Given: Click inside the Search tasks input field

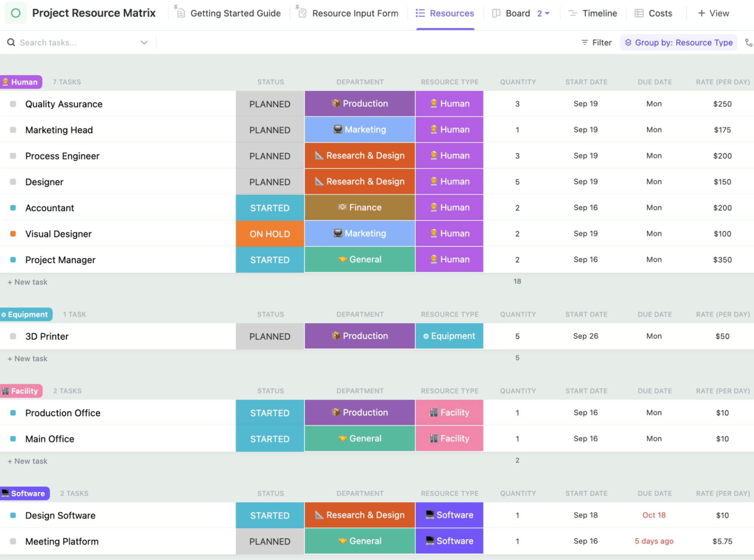Looking at the screenshot, I should (x=59, y=42).
